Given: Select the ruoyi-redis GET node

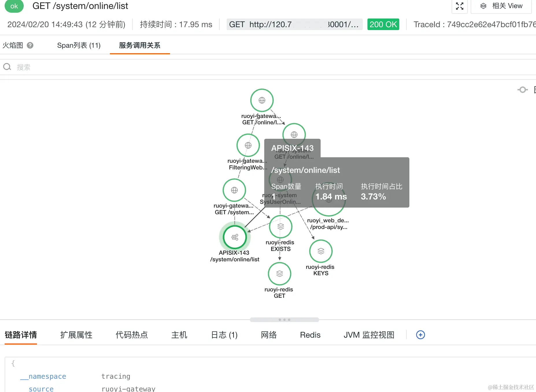Looking at the screenshot, I should click(280, 274).
